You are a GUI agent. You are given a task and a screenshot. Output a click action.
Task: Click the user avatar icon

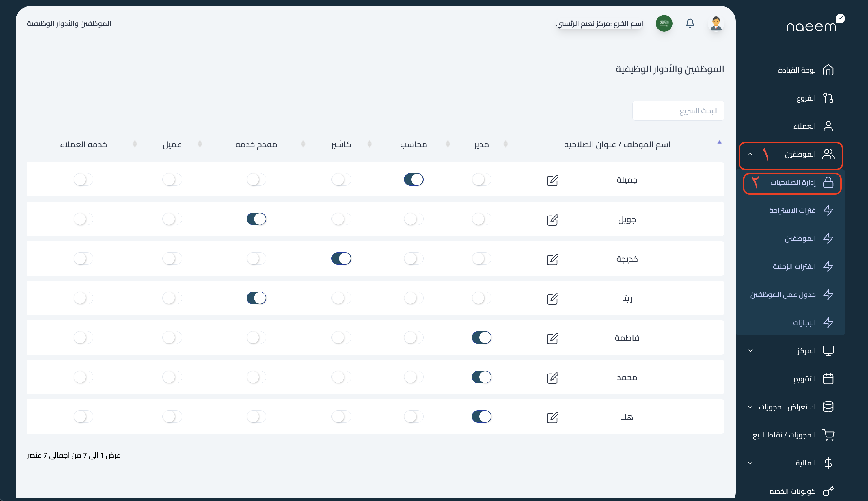[x=716, y=23]
